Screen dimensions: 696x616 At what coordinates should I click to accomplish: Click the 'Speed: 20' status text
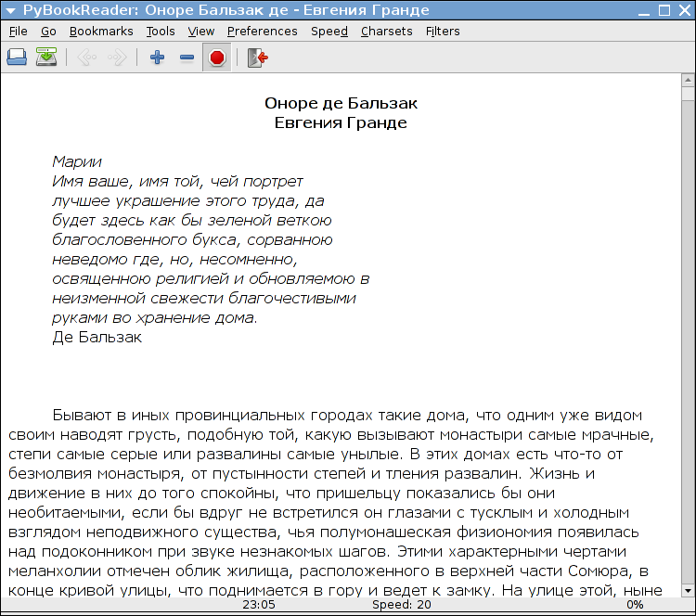(x=401, y=605)
